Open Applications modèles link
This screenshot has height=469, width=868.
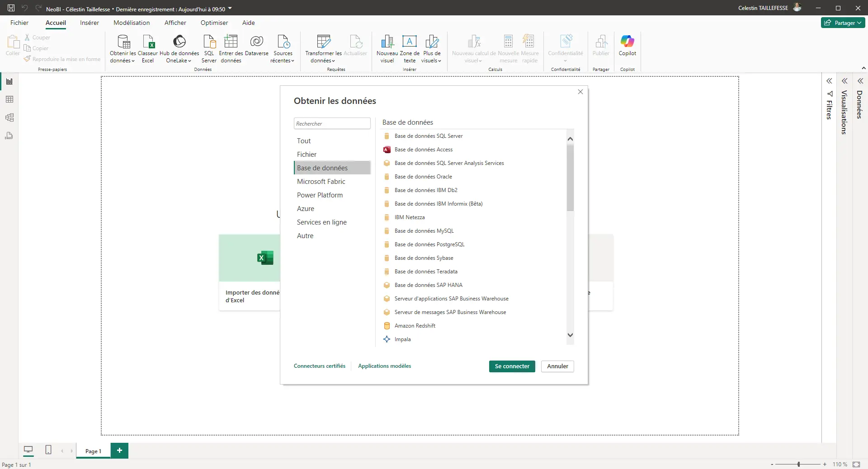[x=385, y=366]
